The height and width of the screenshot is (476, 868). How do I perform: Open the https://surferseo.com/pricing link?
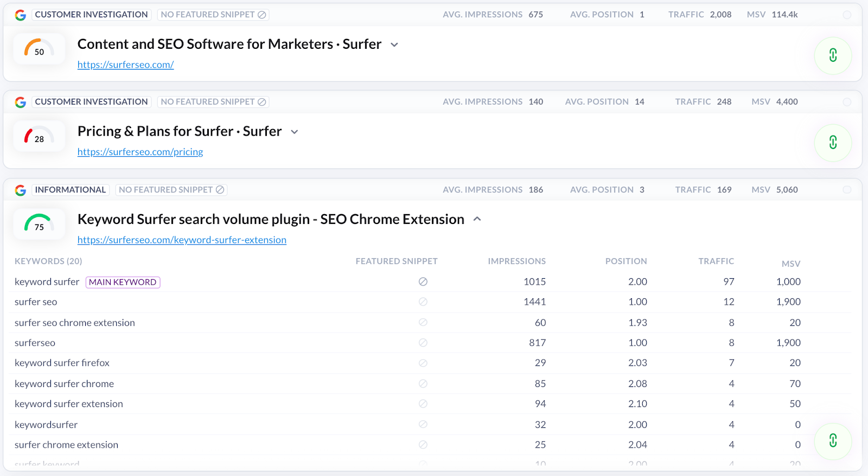(140, 152)
